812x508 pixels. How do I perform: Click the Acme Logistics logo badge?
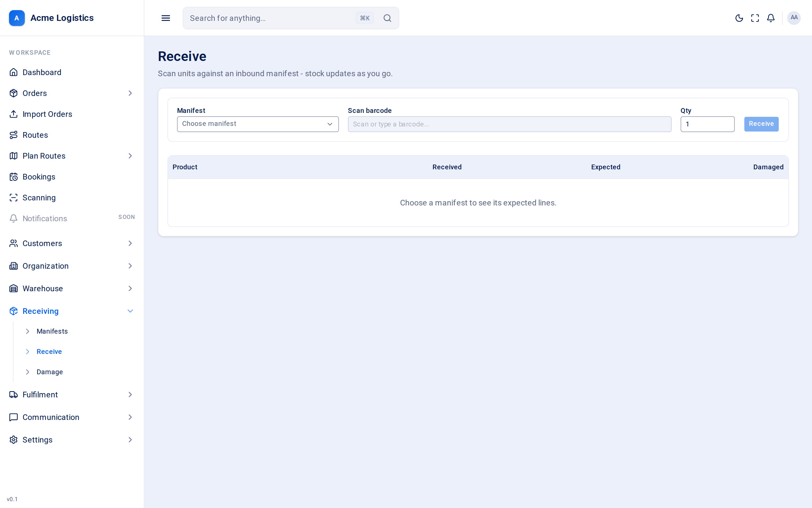(17, 18)
